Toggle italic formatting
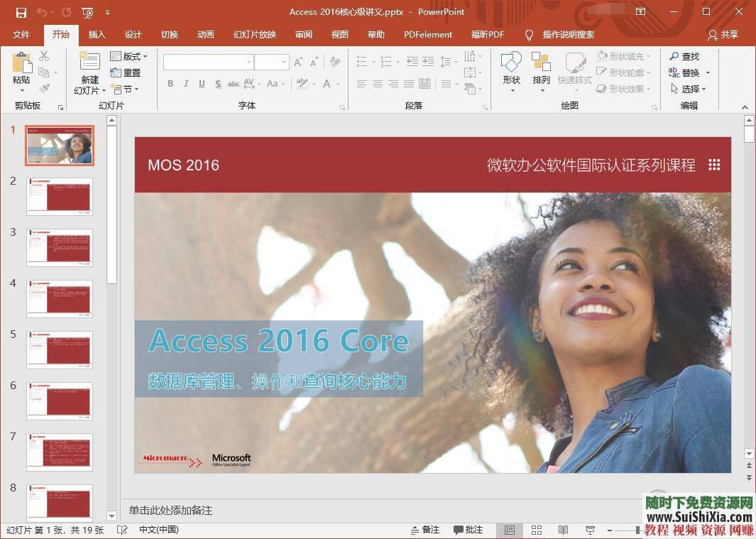The image size is (756, 539). click(185, 84)
